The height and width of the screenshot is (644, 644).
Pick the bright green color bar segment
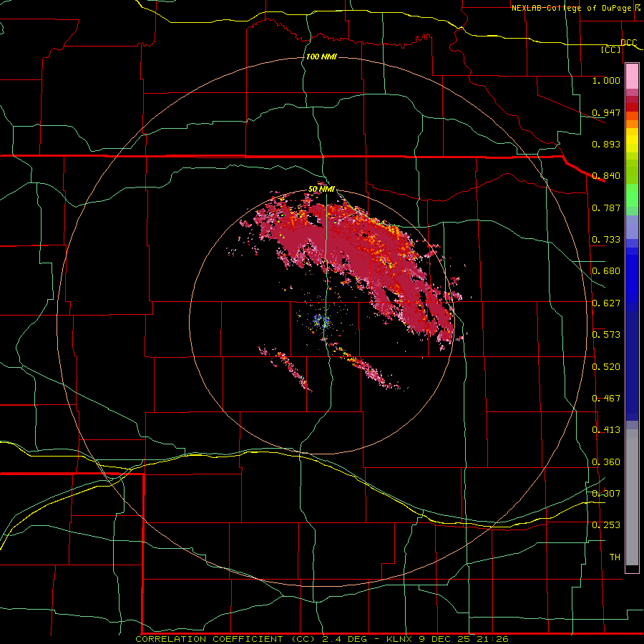coord(632,195)
